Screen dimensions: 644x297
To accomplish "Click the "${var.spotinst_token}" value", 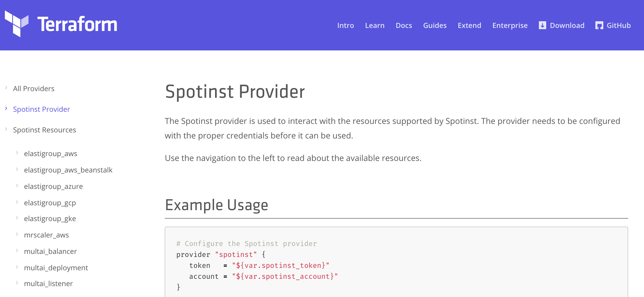I will click(281, 265).
